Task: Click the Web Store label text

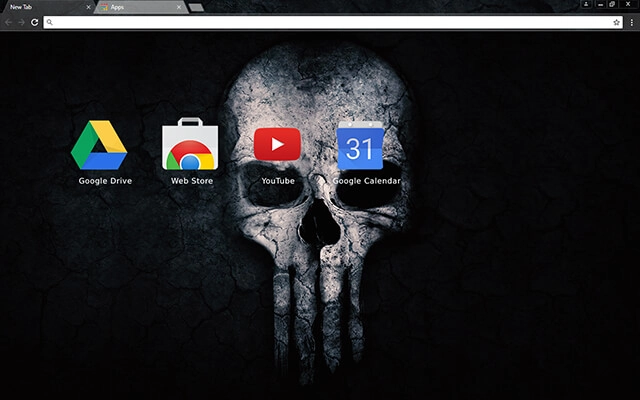Action: click(x=192, y=181)
